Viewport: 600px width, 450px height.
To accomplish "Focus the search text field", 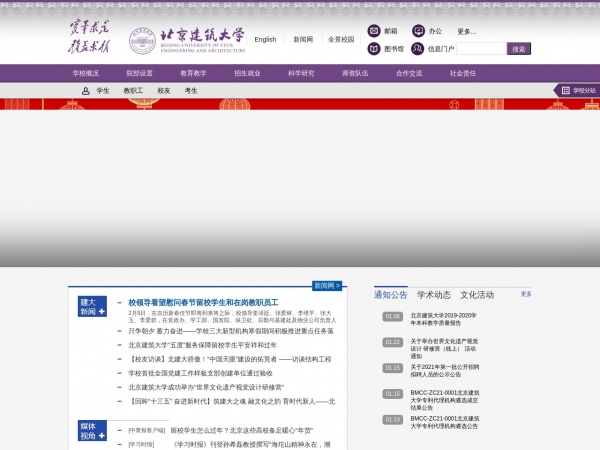I will tap(482, 48).
